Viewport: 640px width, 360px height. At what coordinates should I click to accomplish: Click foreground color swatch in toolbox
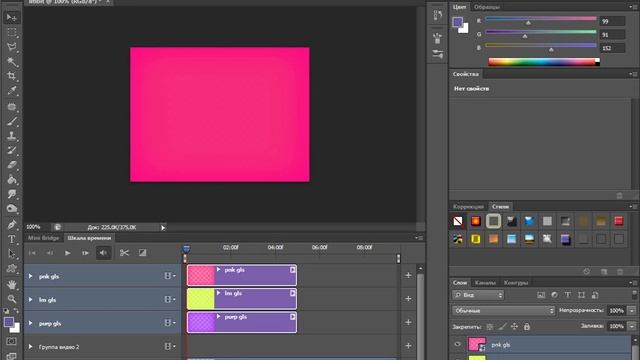[x=9, y=322]
